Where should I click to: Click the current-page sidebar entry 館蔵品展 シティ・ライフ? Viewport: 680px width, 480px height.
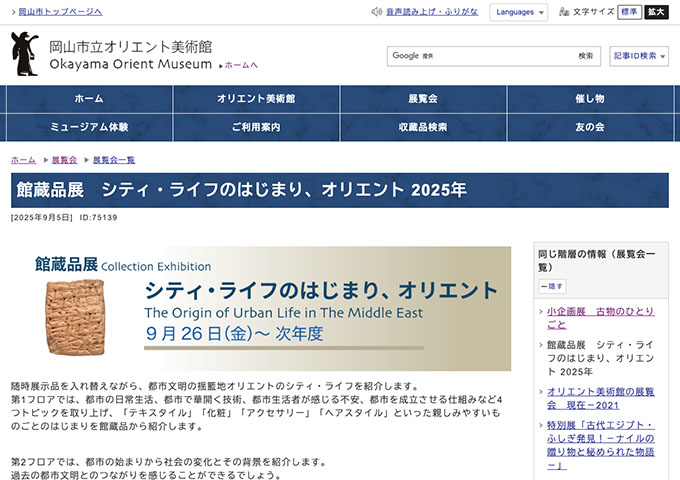tap(601, 358)
